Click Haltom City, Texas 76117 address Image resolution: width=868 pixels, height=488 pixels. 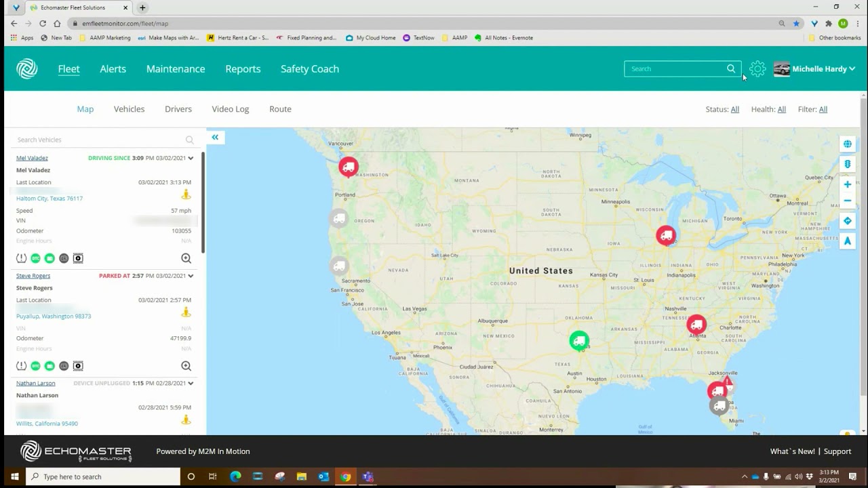click(50, 199)
